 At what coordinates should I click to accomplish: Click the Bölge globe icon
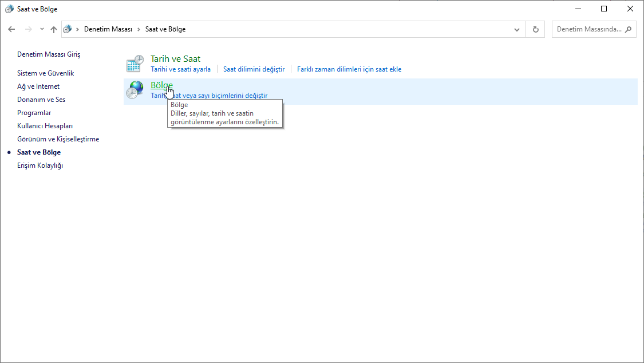135,90
